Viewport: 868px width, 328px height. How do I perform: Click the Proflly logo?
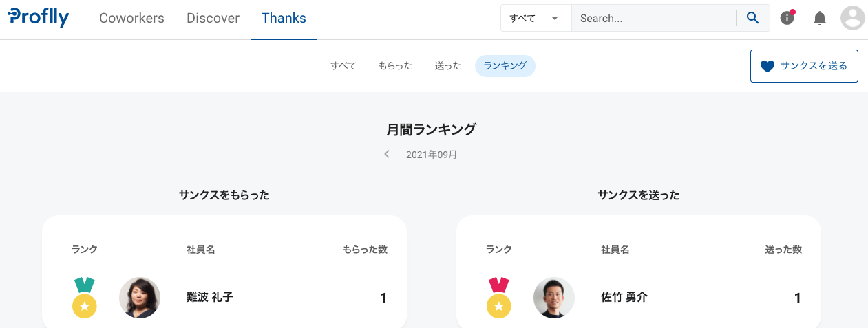pos(39,17)
